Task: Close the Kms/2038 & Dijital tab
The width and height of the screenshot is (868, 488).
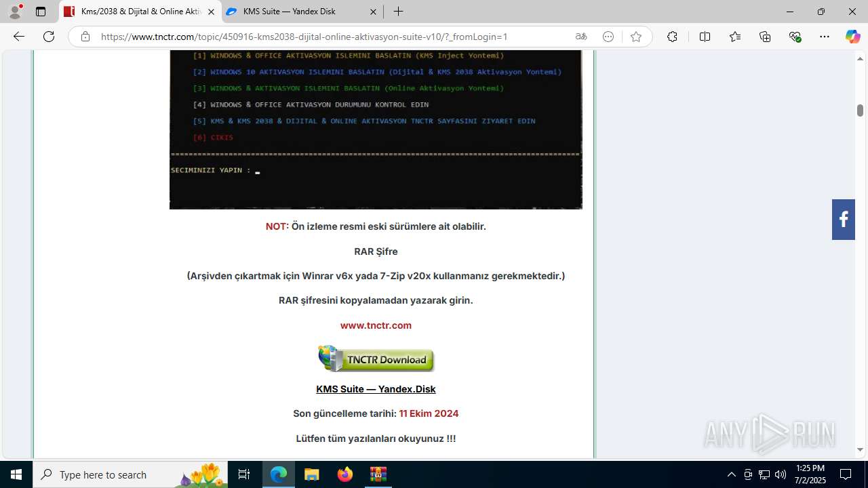Action: [212, 12]
